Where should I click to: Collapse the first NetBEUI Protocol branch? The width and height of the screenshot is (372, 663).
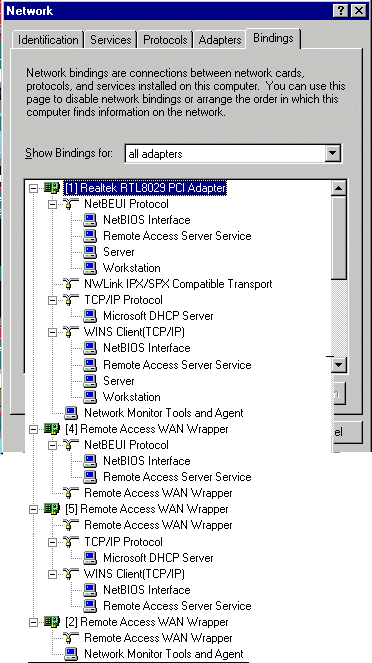[52, 204]
